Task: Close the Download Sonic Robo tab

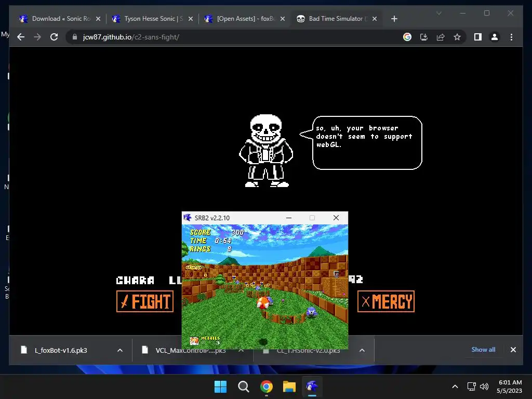Action: tap(98, 19)
